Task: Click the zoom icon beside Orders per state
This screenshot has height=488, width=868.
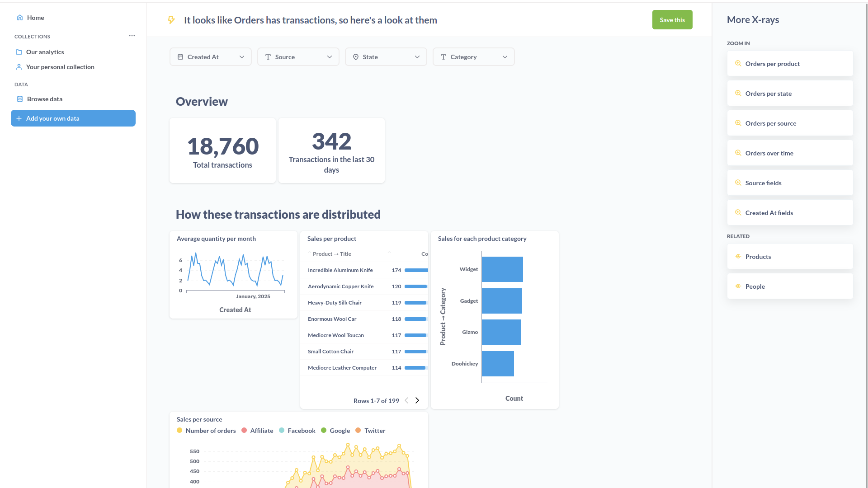Action: tap(738, 94)
